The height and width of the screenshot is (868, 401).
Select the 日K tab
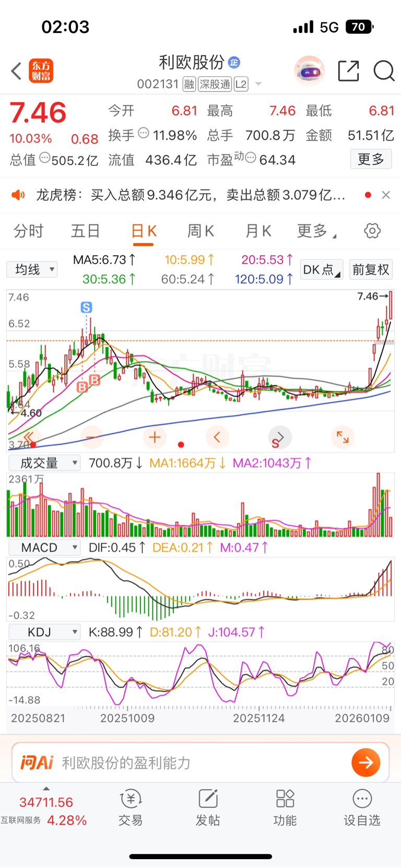coord(144,231)
